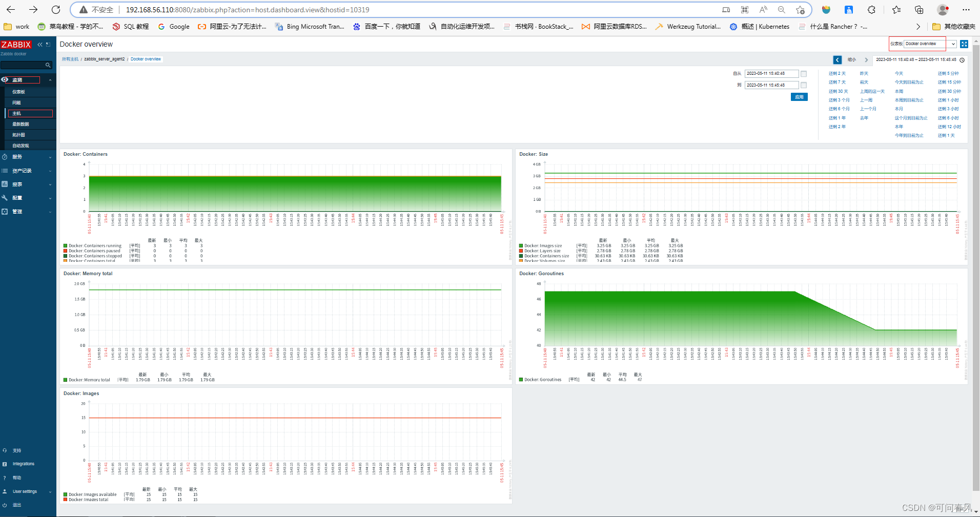Viewport: 980px width, 517px height.
Task: Open browser collections icon
Action: point(919,10)
